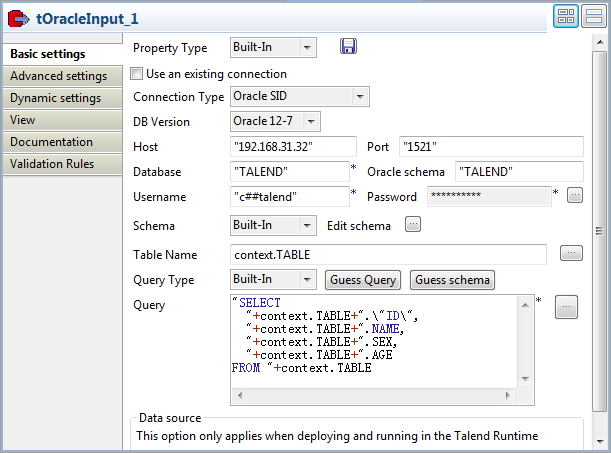Click the row-layout view icon at top right
This screenshot has width=611, height=453.
click(x=592, y=16)
